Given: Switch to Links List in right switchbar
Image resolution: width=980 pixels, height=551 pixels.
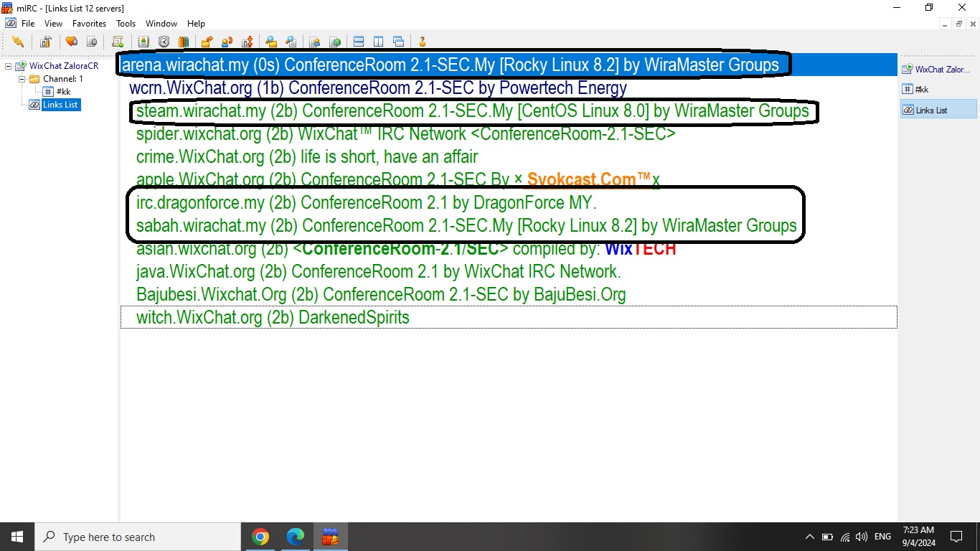Looking at the screenshot, I should (x=938, y=110).
